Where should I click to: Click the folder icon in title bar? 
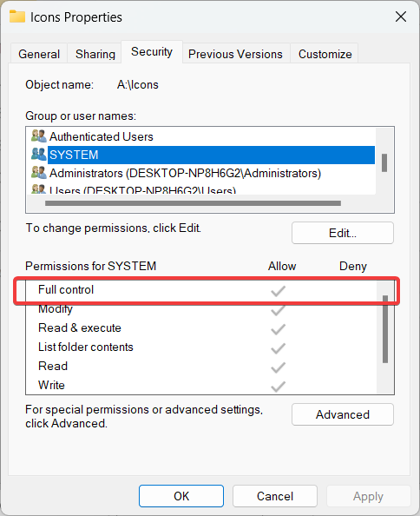coord(17,17)
